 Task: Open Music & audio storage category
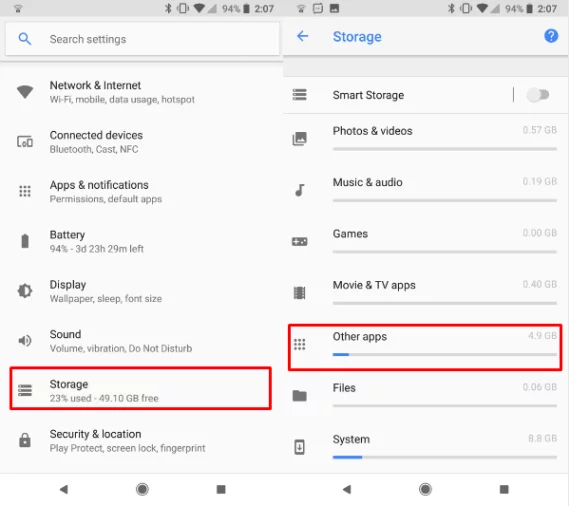pos(425,190)
